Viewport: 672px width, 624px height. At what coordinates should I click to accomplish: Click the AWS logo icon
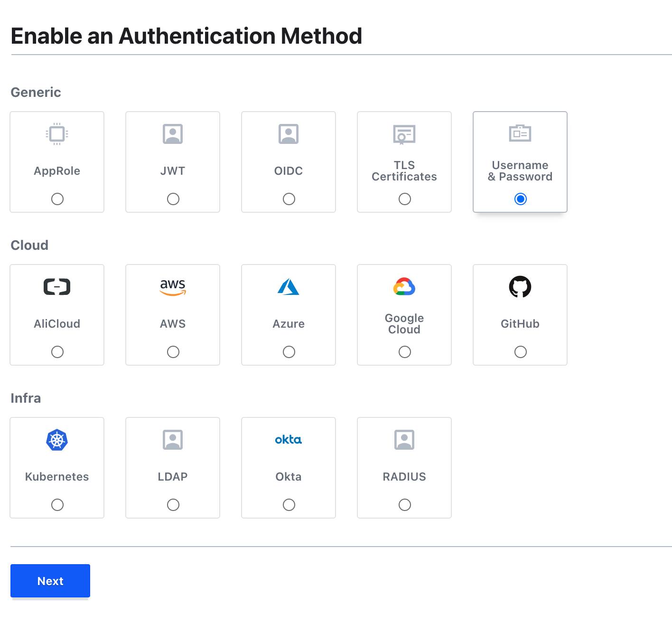(173, 287)
